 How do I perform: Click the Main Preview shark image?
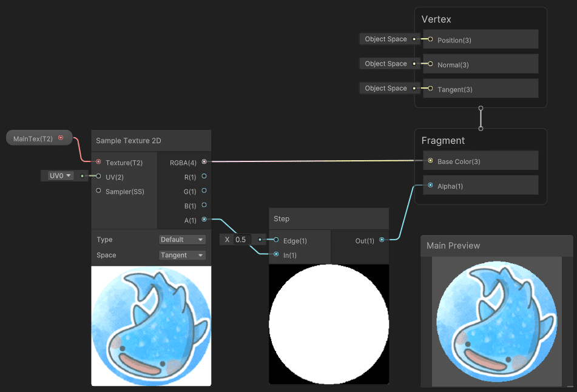point(497,322)
